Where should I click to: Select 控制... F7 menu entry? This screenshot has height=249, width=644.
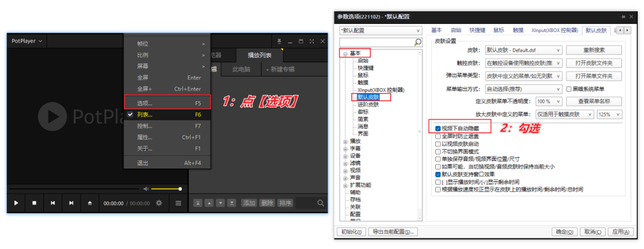coord(167,126)
